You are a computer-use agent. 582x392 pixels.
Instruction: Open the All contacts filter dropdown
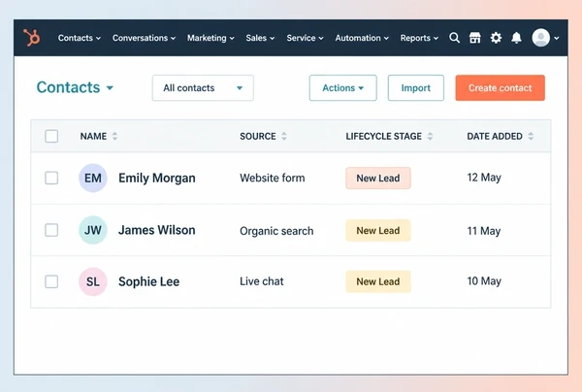pyautogui.click(x=203, y=88)
